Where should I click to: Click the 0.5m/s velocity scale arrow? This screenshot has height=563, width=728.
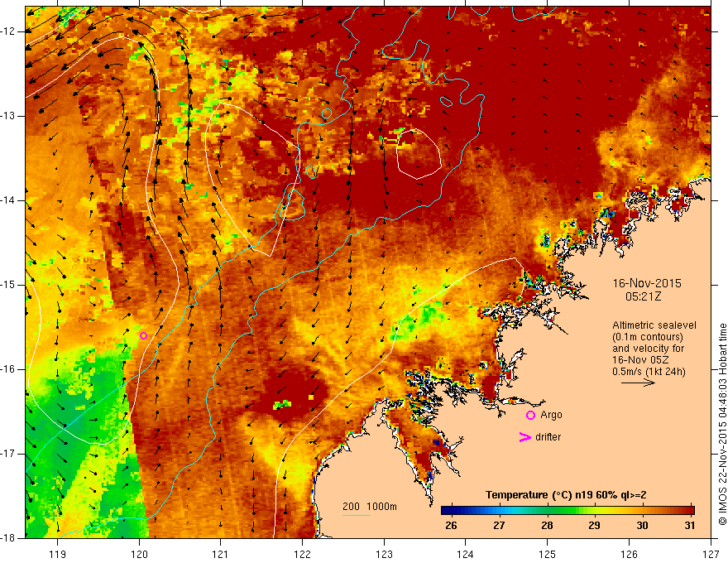point(638,383)
